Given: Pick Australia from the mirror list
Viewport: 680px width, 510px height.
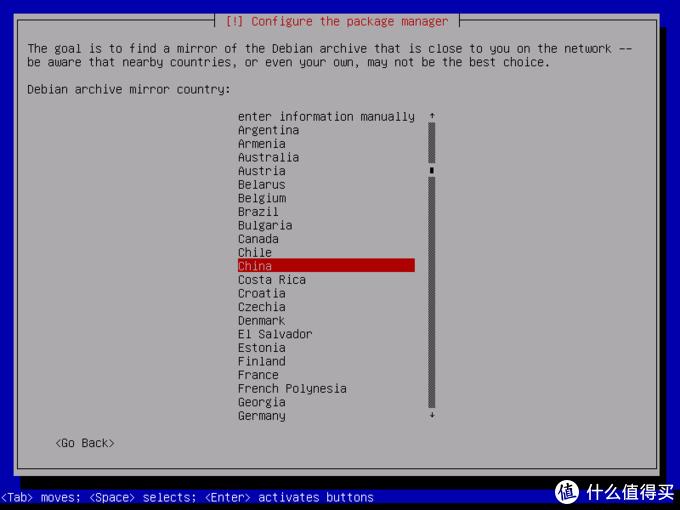Looking at the screenshot, I should [268, 157].
